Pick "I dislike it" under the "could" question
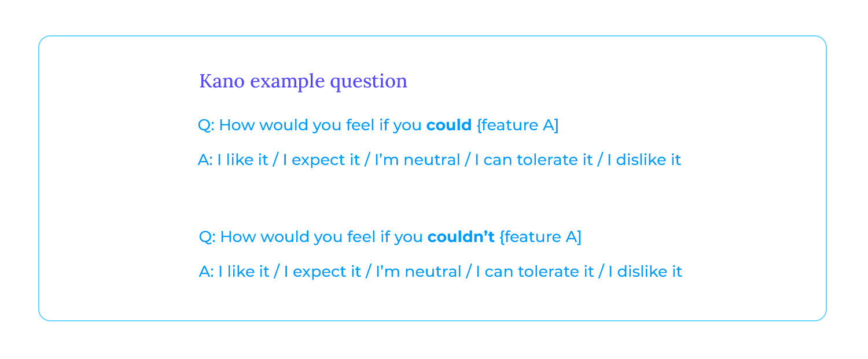Image resolution: width=868 pixels, height=359 pixels. [x=644, y=160]
